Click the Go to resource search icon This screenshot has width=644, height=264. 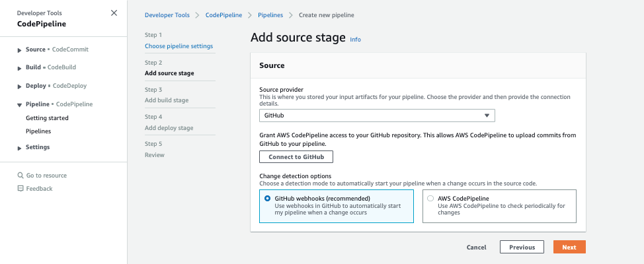pos(20,176)
